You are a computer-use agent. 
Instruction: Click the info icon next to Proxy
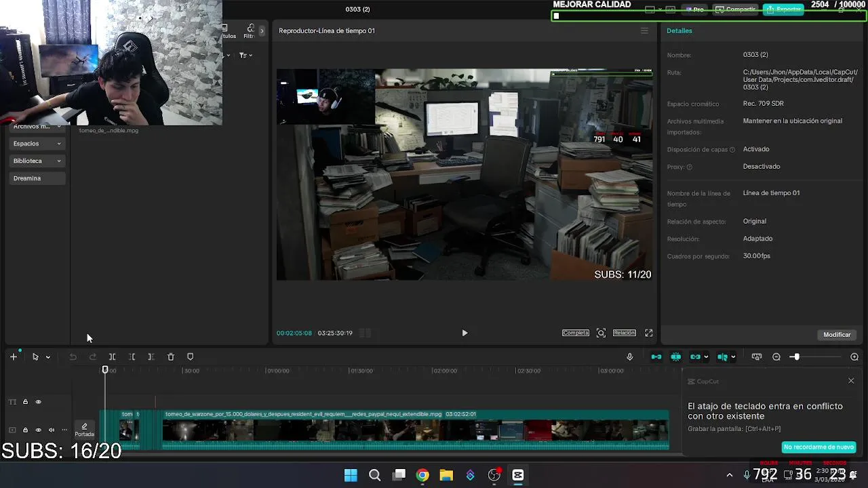690,167
